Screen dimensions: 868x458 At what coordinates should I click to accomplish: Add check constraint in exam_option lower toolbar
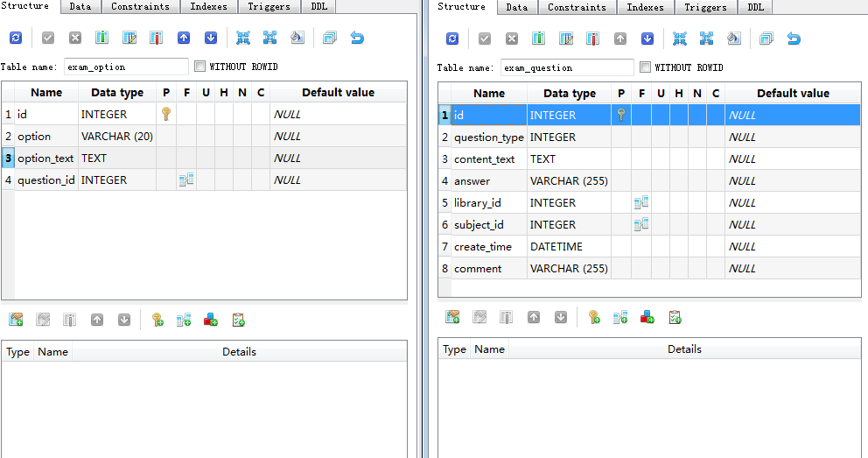click(x=238, y=320)
